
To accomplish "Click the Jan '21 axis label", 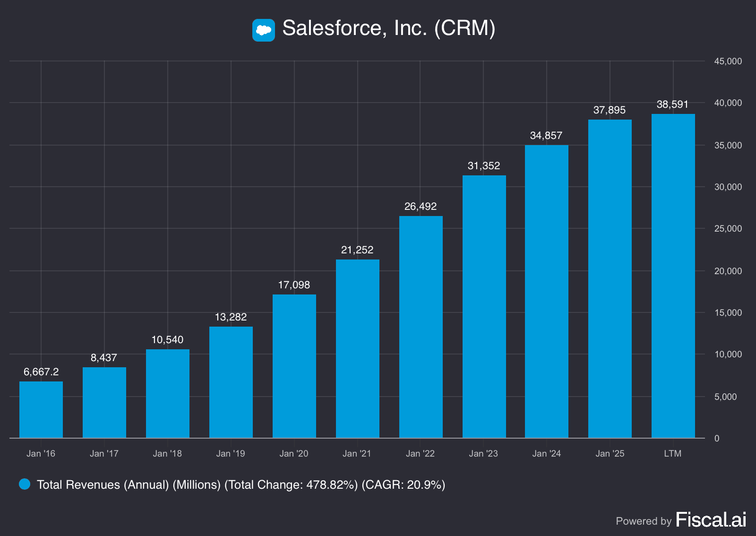I will coord(357,454).
